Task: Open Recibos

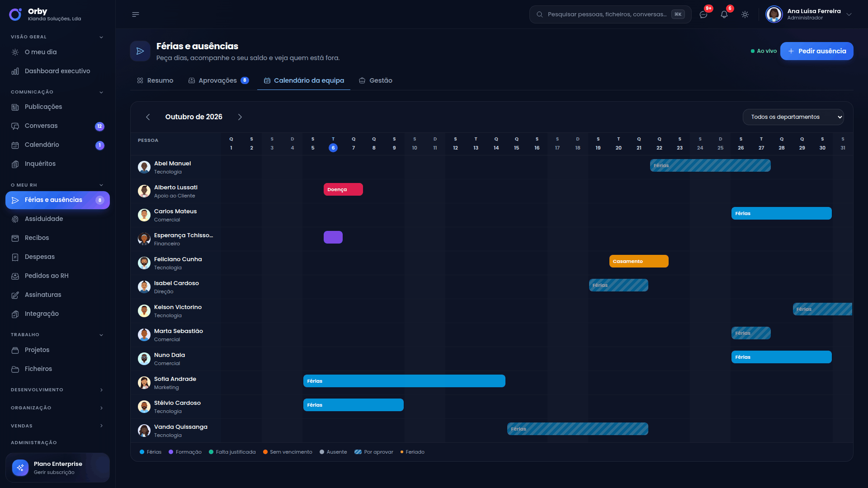Action: pyautogui.click(x=57, y=238)
